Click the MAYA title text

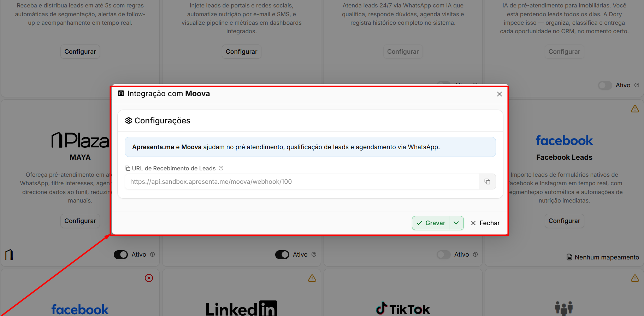click(80, 157)
